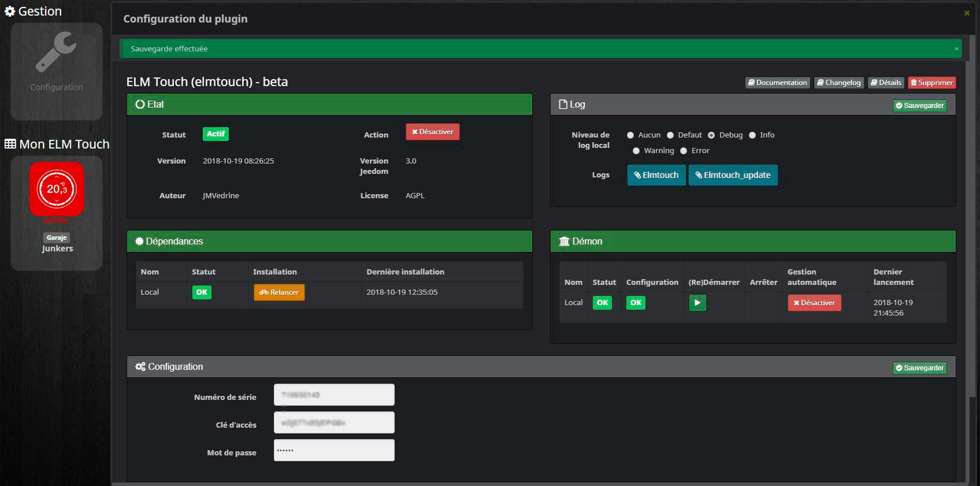Screen dimensions: 980x486
Task: Click the daemon Statut OK badge
Action: coord(602,303)
